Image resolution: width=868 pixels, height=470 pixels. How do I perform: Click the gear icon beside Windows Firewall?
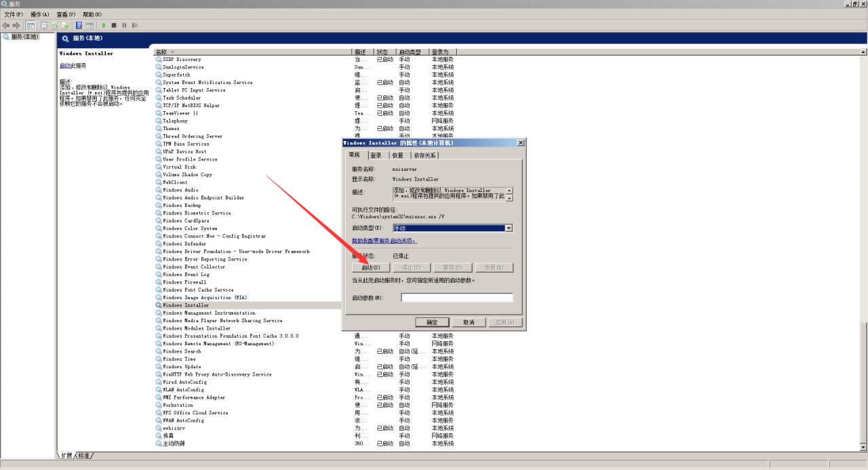pos(159,282)
